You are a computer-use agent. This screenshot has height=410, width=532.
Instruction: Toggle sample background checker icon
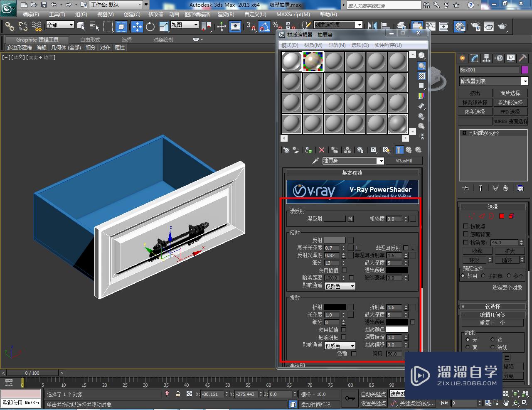coord(422,76)
